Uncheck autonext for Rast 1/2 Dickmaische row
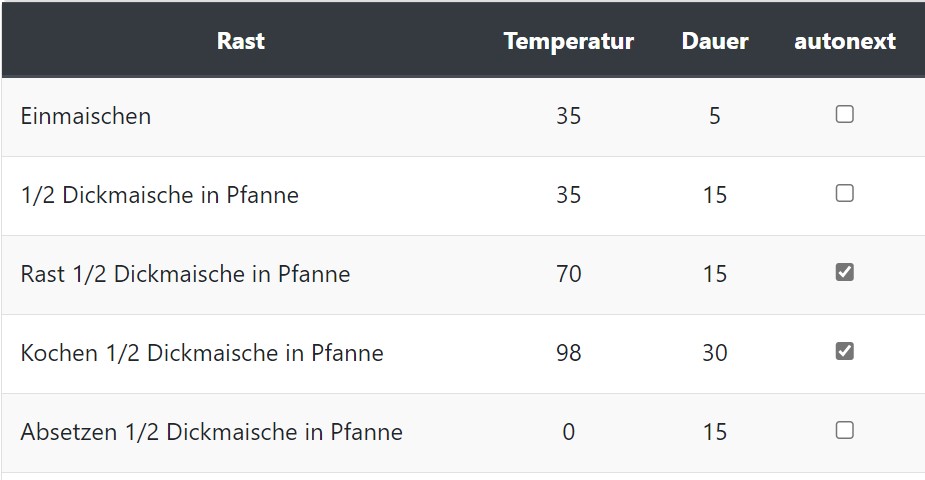 pyautogui.click(x=845, y=272)
